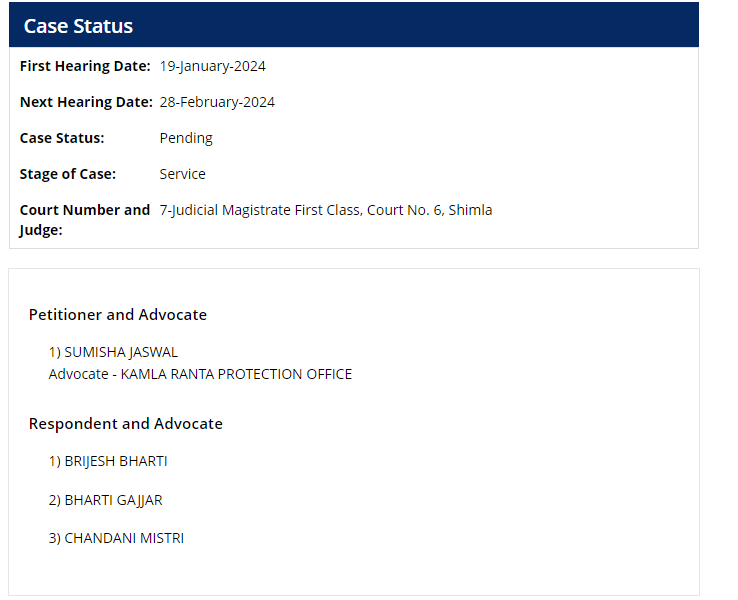Click the Case Status header title
Image resolution: width=738 pixels, height=600 pixels.
(78, 26)
